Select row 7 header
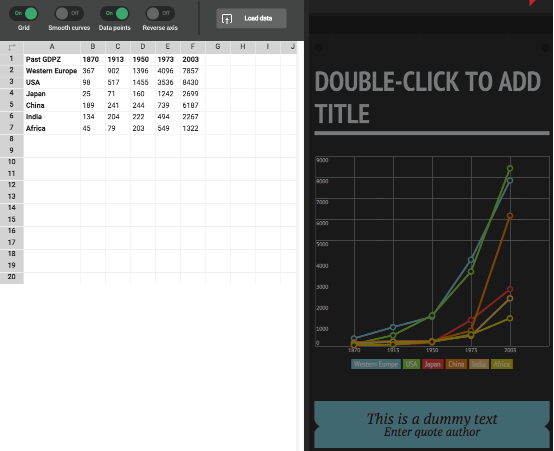Viewport: 554px width, 451px height. (x=12, y=128)
